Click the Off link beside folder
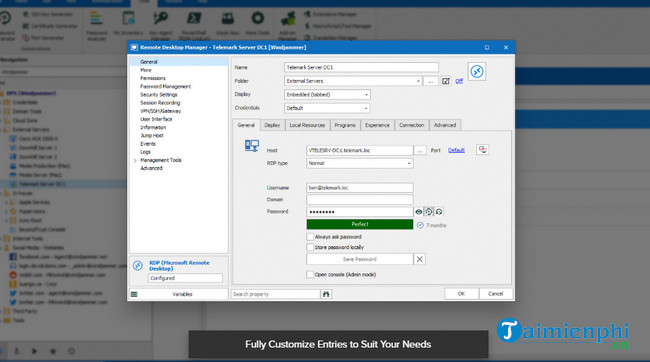650x362 pixels. click(x=459, y=81)
